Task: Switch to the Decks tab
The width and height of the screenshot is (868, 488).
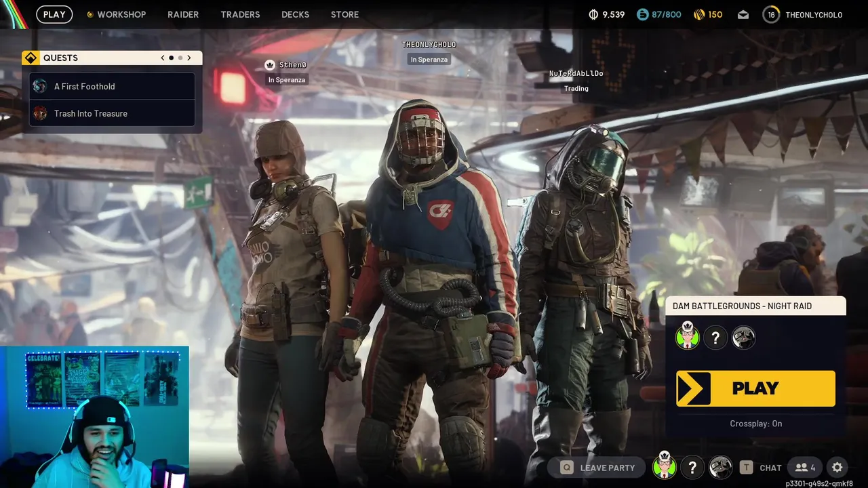Action: tap(295, 14)
